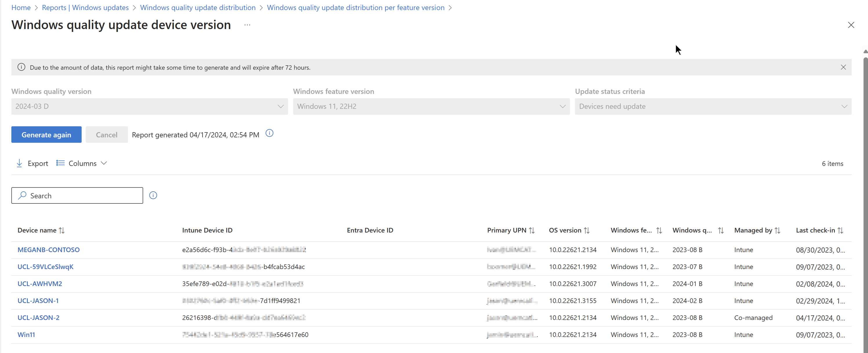Navigate to Home breadcrumb
Image resolution: width=868 pixels, height=353 pixels.
(21, 8)
